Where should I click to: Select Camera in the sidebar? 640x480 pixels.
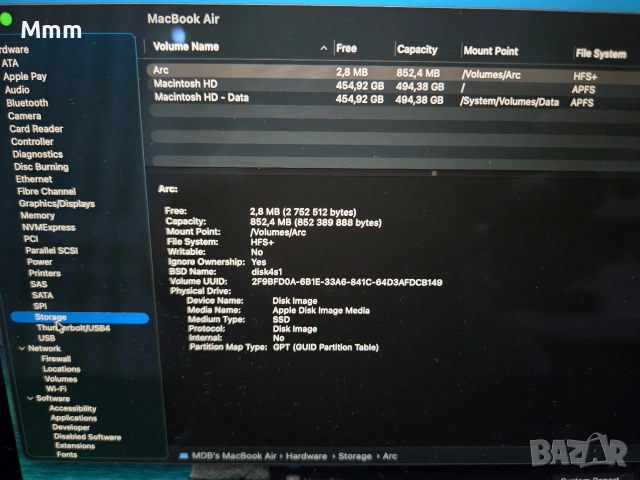24,116
